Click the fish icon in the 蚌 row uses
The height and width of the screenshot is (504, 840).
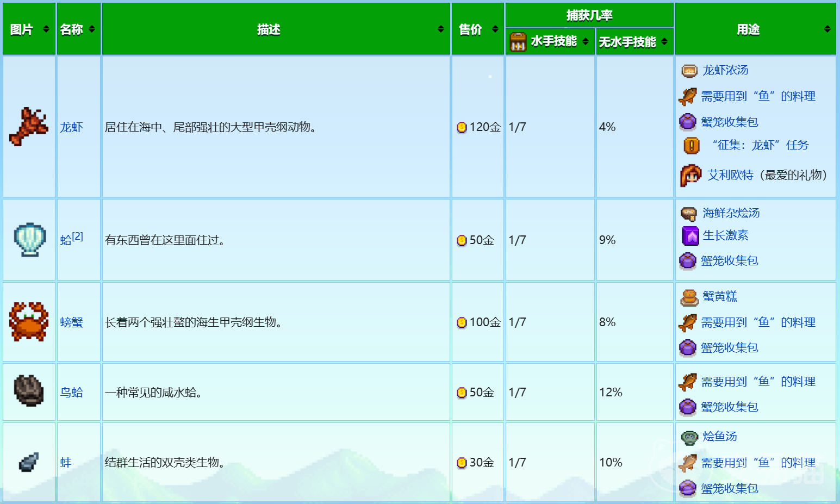[688, 463]
